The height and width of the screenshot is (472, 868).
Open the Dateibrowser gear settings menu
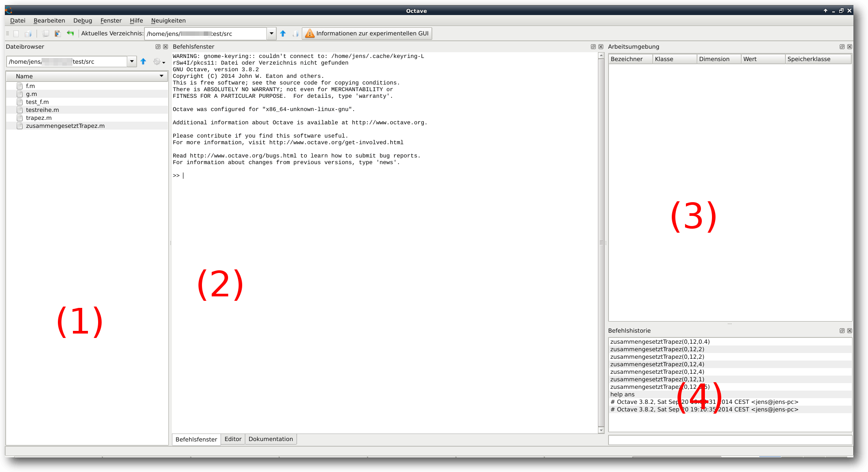click(x=159, y=62)
